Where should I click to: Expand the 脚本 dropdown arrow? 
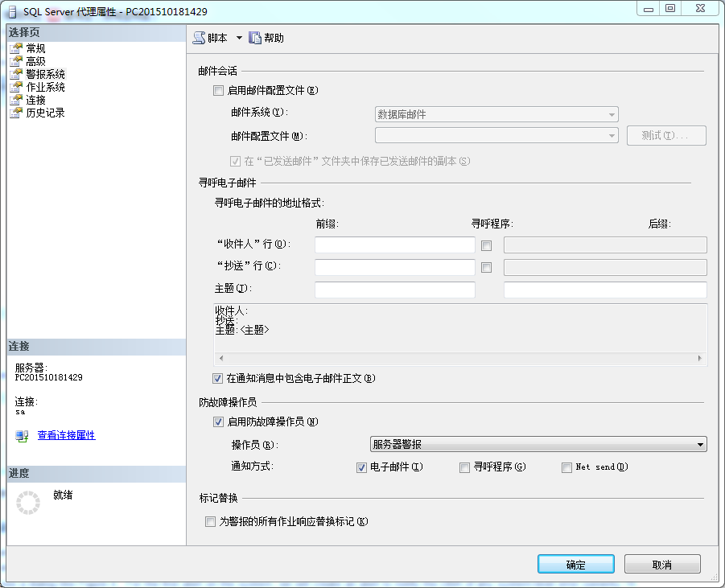click(239, 39)
